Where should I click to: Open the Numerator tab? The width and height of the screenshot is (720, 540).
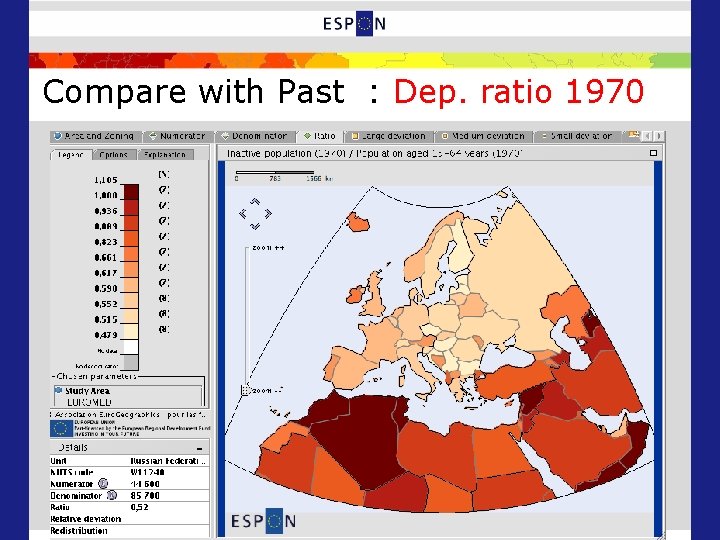coord(178,136)
